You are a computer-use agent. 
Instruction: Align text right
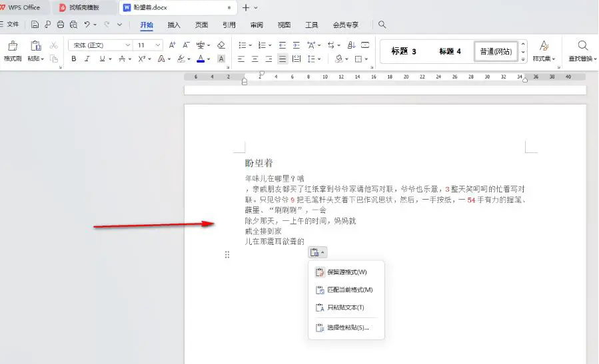pyautogui.click(x=269, y=59)
